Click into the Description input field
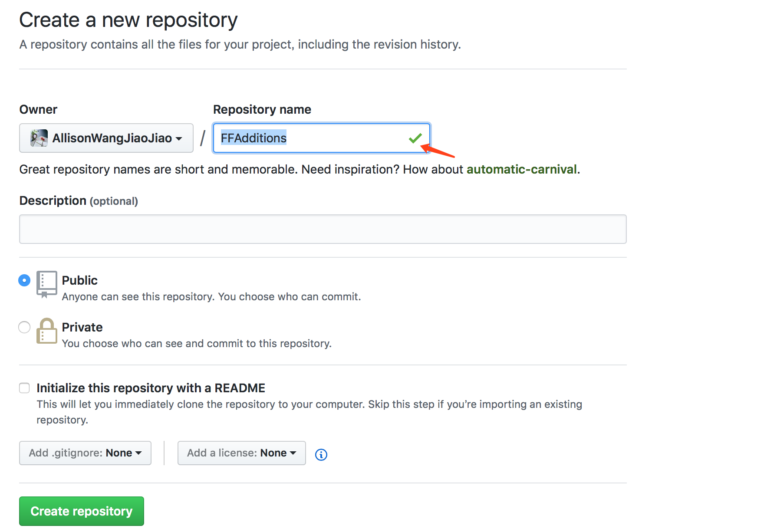 click(x=323, y=229)
